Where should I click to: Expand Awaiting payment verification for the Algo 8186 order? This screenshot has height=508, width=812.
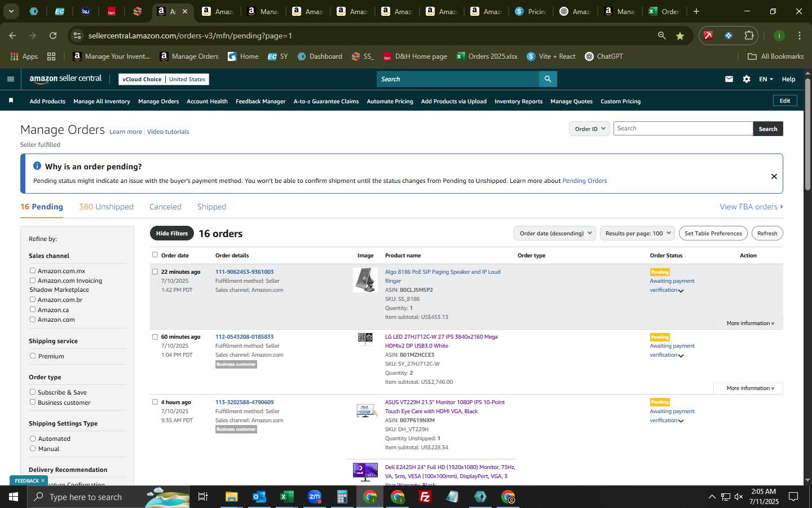click(x=681, y=291)
